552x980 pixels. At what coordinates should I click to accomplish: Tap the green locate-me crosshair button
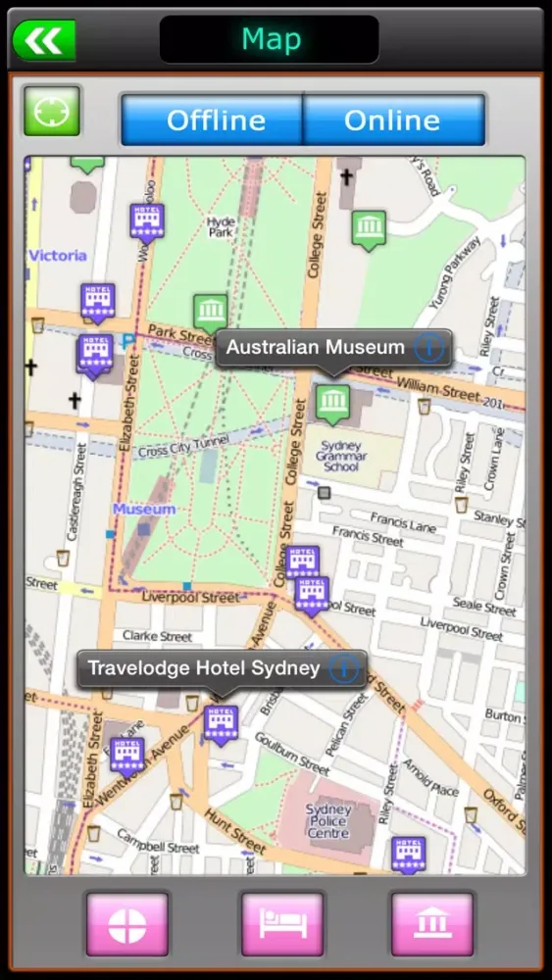pos(52,112)
